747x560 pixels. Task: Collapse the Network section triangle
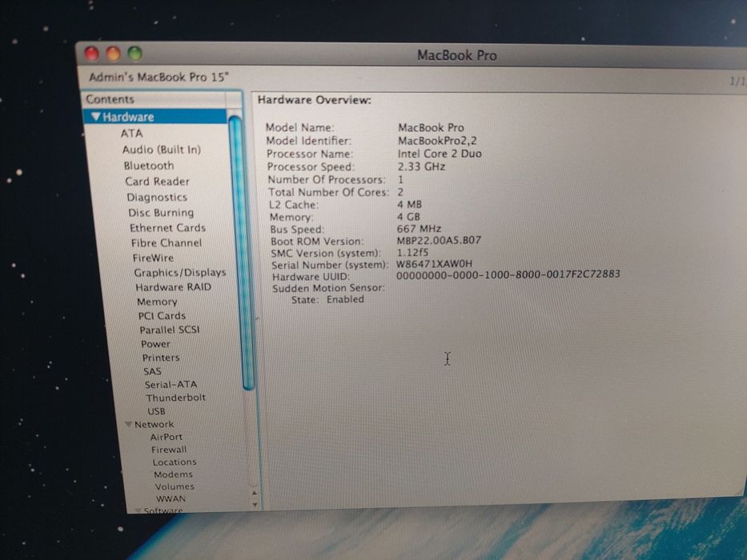click(x=128, y=424)
